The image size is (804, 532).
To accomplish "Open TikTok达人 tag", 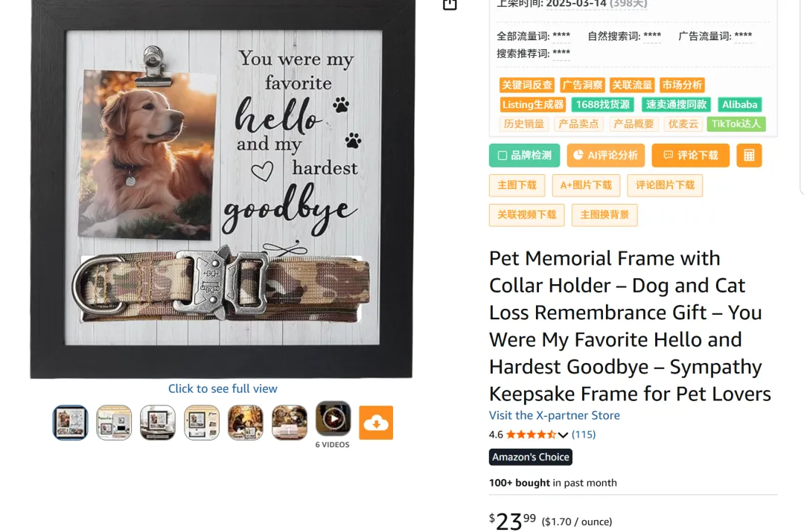I will 736,124.
